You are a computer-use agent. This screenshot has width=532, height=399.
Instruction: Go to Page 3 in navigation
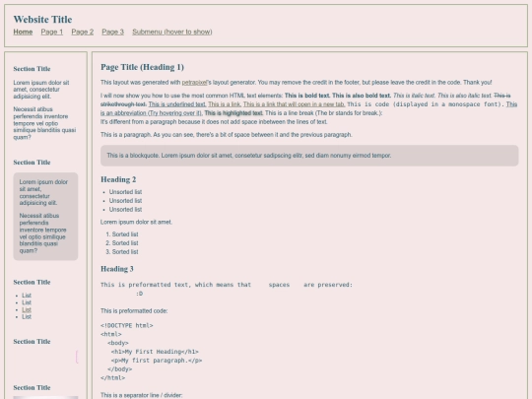[113, 32]
